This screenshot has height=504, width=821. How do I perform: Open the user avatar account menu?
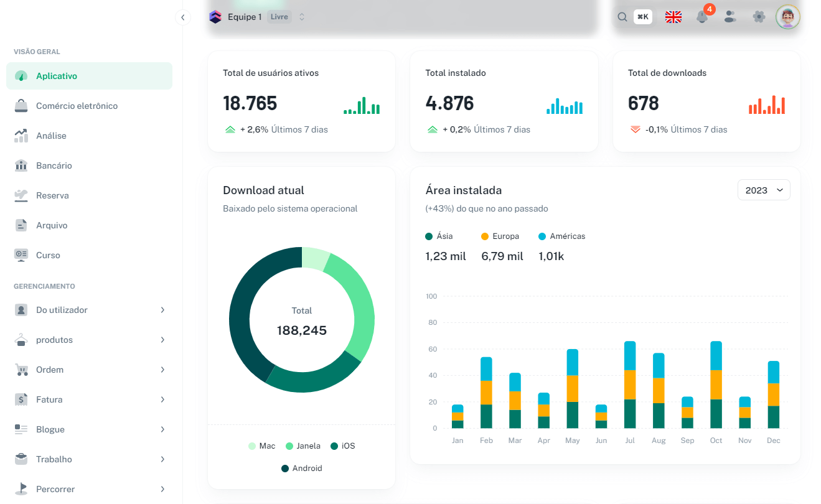pos(788,17)
